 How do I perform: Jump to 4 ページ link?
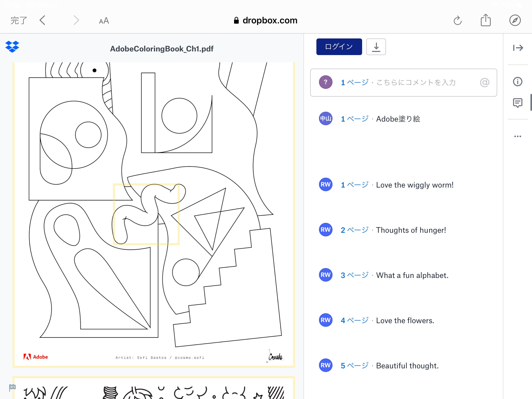pyautogui.click(x=354, y=321)
